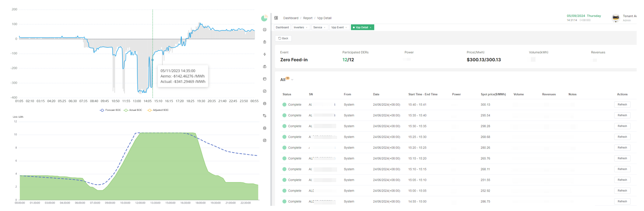Image resolution: width=644 pixels, height=211 pixels.
Task: Refresh the 15:10 - 15:15 event row
Action: tap(622, 169)
